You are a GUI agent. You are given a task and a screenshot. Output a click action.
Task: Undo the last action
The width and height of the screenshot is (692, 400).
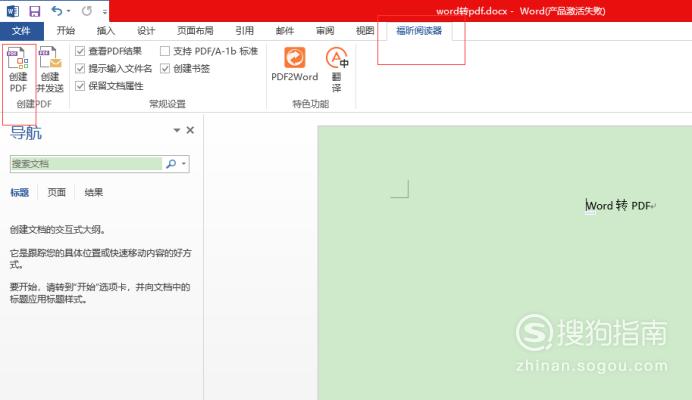pyautogui.click(x=57, y=11)
